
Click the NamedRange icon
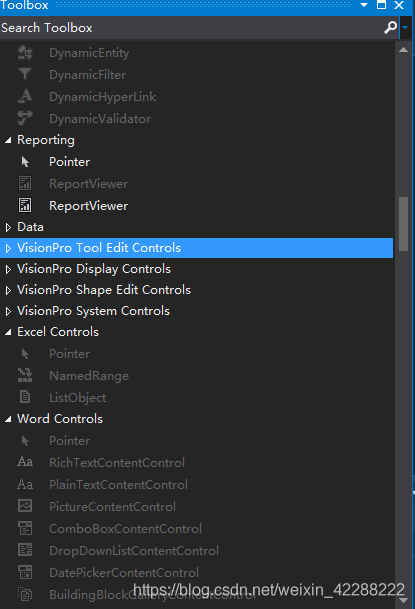pyautogui.click(x=25, y=375)
